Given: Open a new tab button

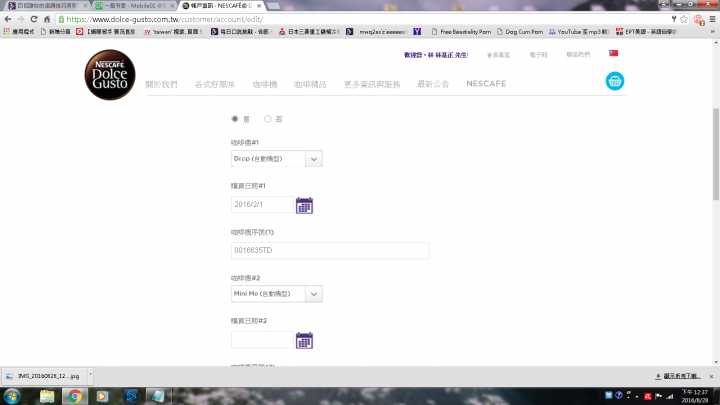Looking at the screenshot, I should (x=273, y=6).
